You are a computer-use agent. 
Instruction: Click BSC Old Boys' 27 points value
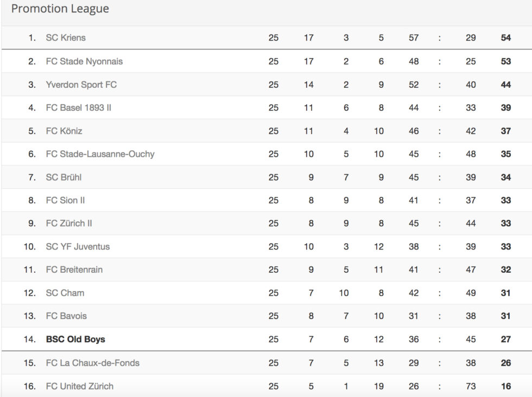pyautogui.click(x=505, y=340)
